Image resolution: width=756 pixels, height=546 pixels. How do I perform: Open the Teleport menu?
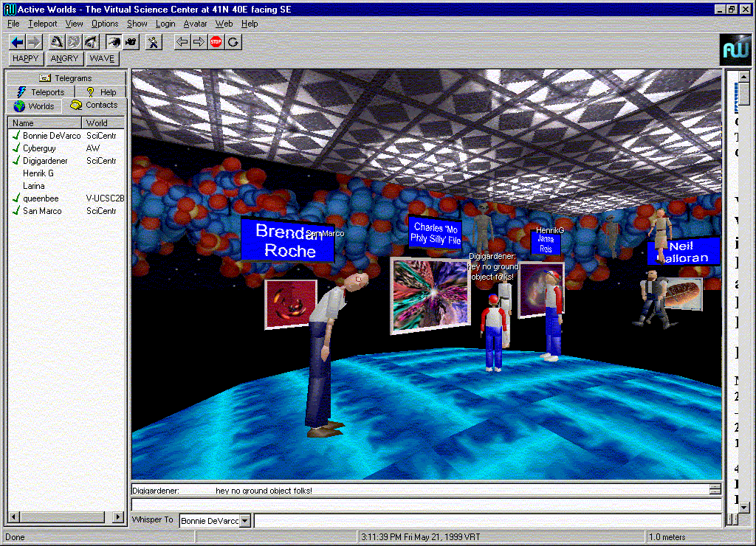tap(42, 24)
